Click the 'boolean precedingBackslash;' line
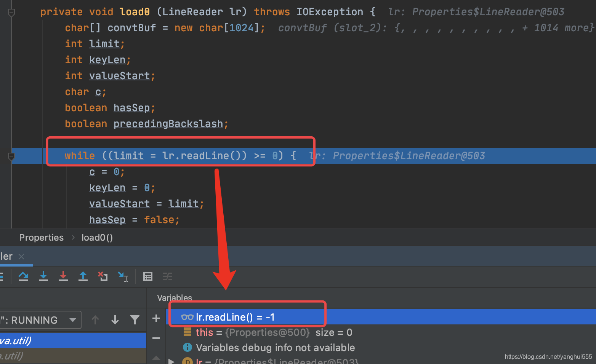This screenshot has height=364, width=596. point(146,124)
